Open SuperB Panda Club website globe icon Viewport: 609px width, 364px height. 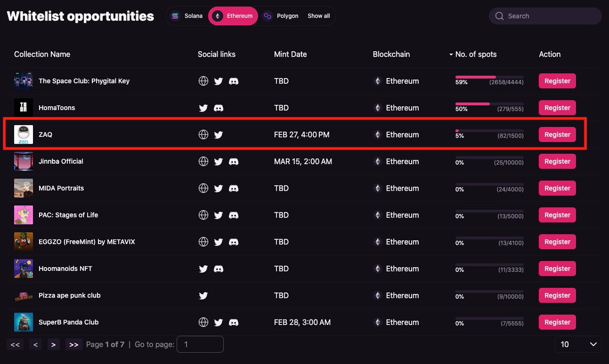204,322
